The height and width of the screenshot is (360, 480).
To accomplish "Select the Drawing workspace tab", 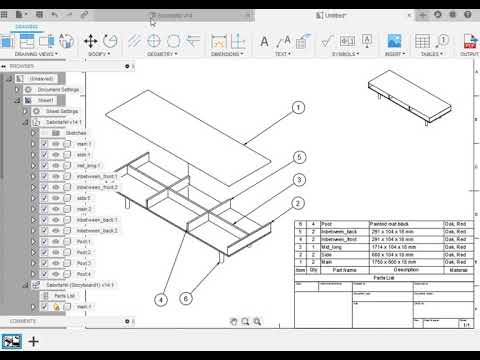I will coord(26,27).
